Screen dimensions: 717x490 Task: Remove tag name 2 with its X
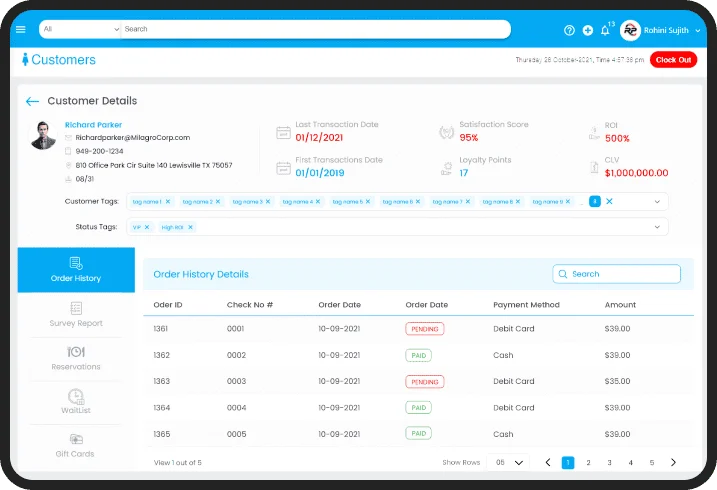click(218, 202)
